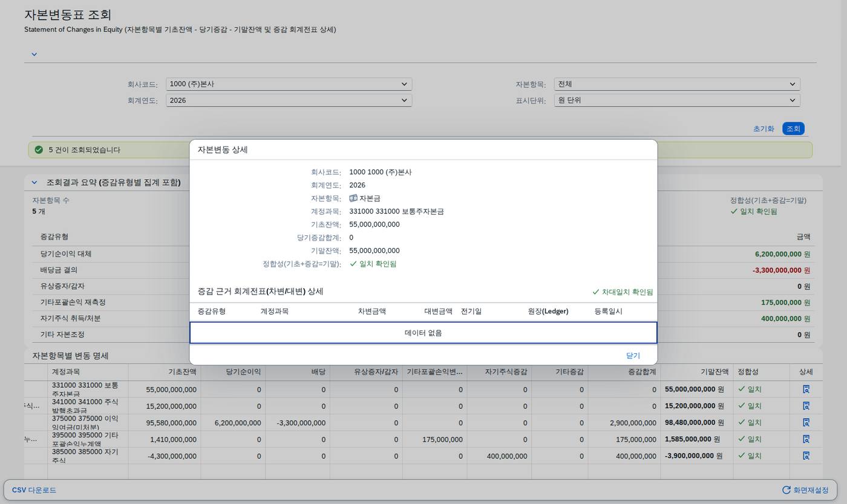Click the 98,480,000,000 원 ending balance cell
Viewport: 847px width, 504px height.
695,423
